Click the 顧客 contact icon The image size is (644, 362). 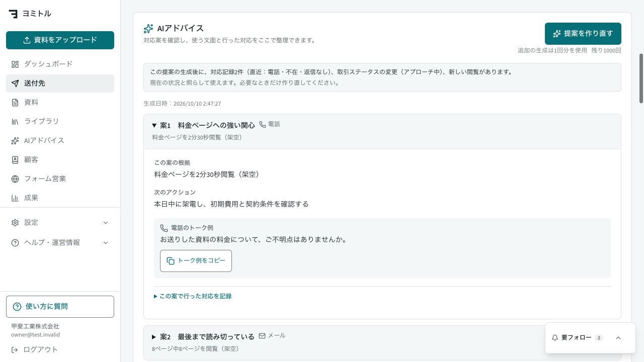coord(15,160)
